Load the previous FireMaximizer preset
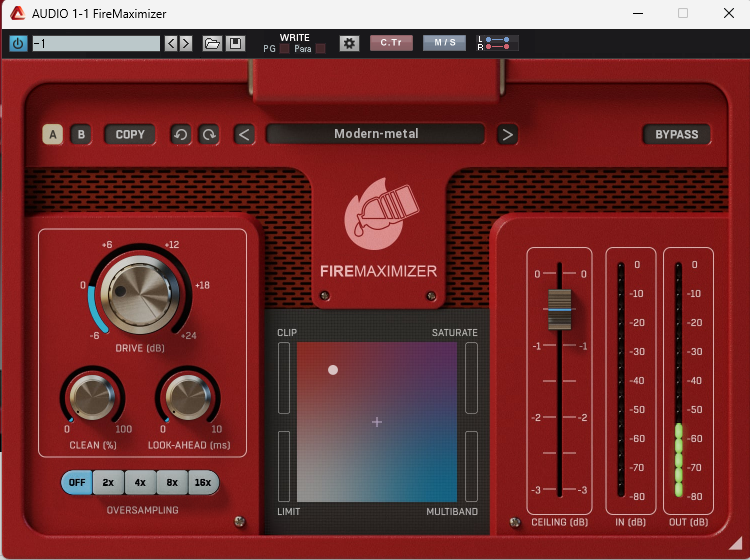 tap(244, 135)
